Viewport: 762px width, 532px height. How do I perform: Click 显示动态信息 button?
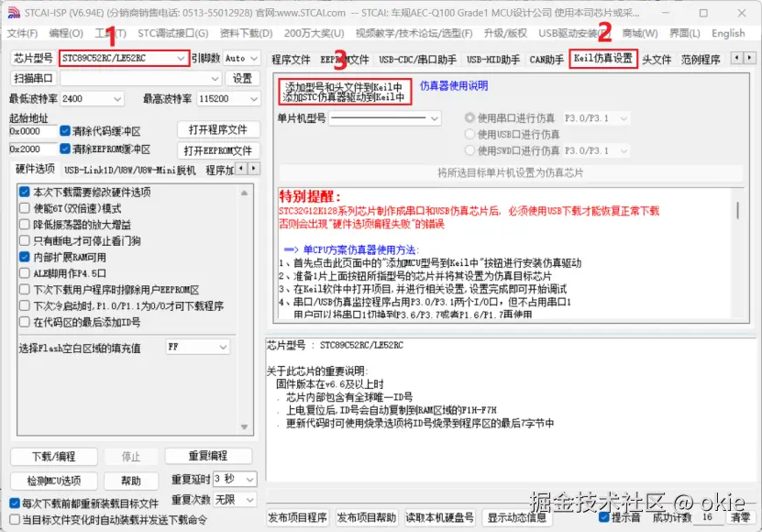[x=516, y=517]
